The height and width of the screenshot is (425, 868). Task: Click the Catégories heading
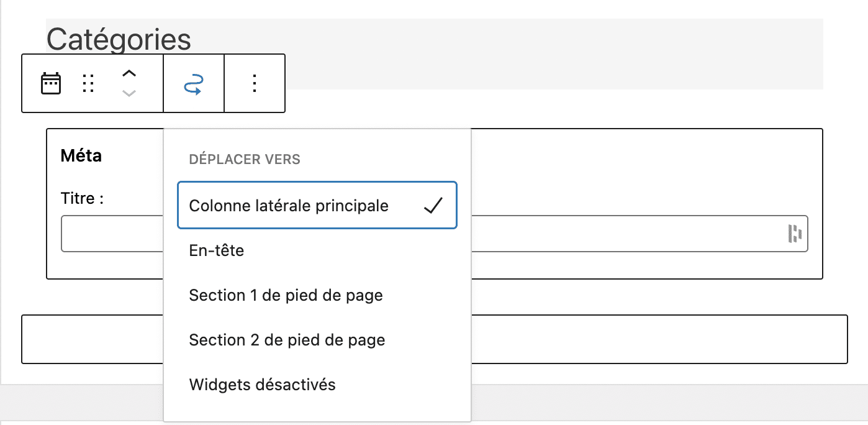[x=120, y=39]
